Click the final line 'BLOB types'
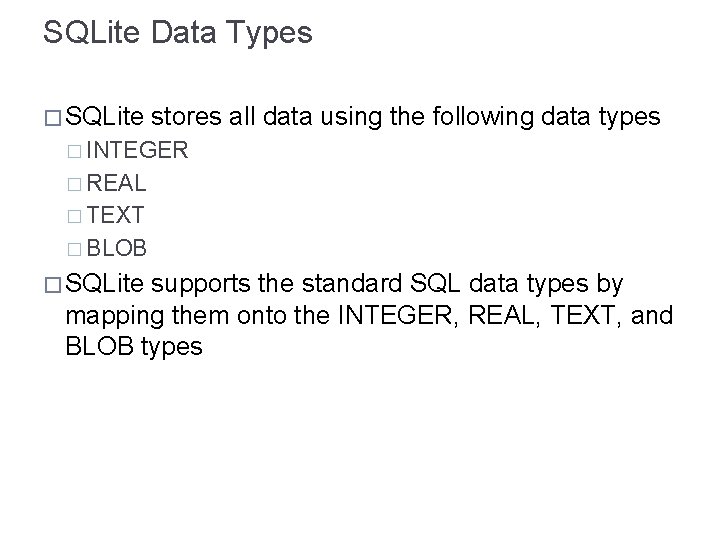 [x=134, y=347]
